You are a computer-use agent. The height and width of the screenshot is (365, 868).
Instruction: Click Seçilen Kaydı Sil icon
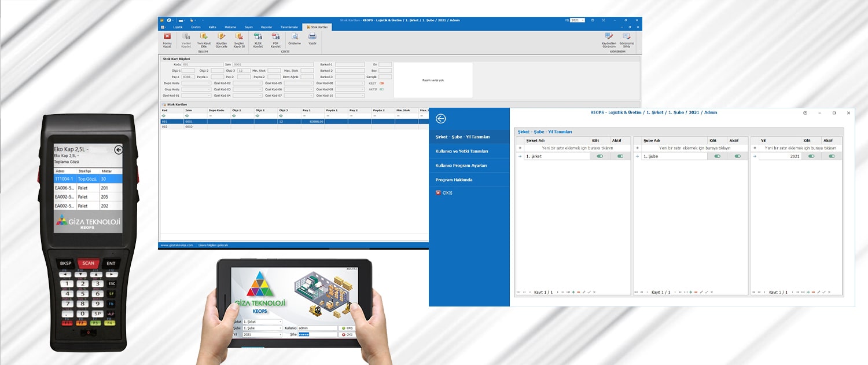(x=239, y=37)
